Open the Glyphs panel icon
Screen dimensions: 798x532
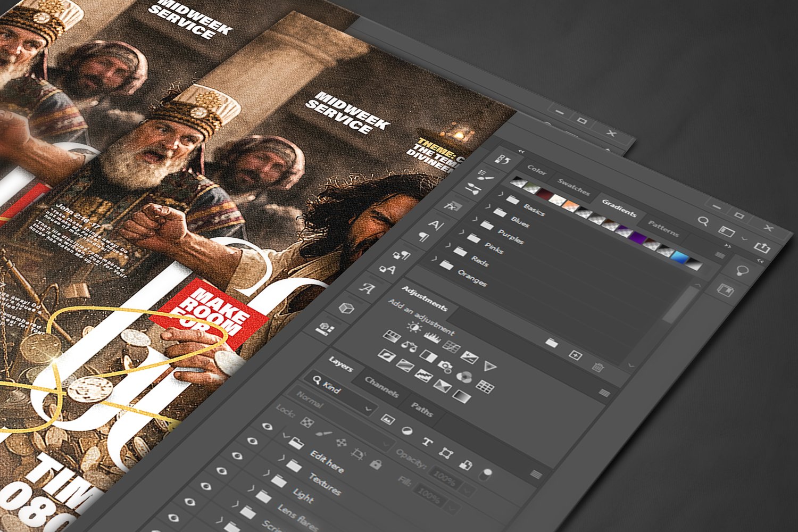pos(367,288)
